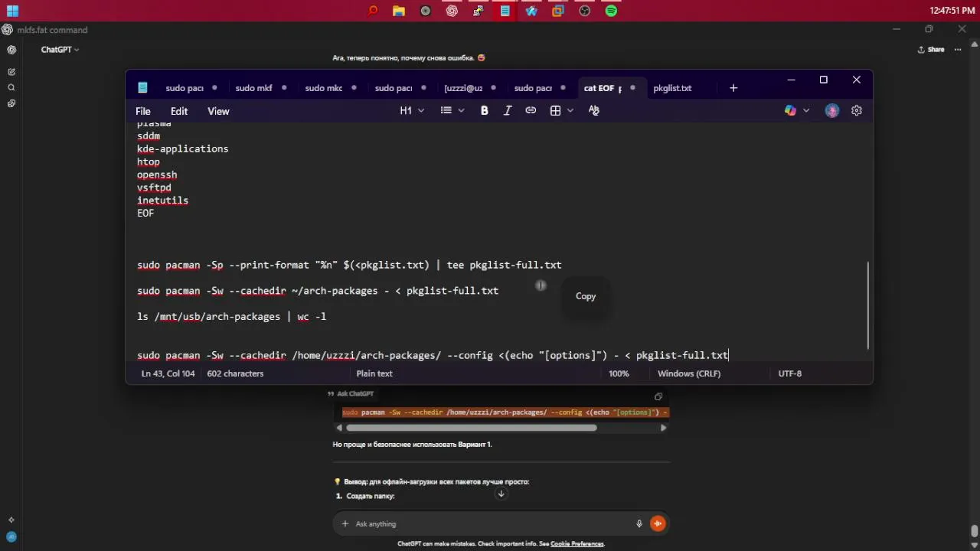Close the sudo mkf tab via its dot
The width and height of the screenshot is (980, 551).
(x=284, y=88)
